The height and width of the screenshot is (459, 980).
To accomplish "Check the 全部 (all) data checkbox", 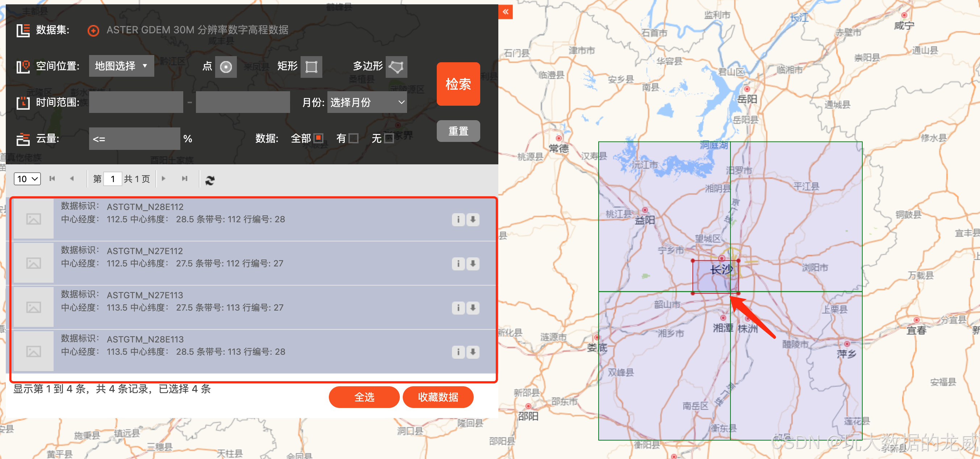I will (x=318, y=138).
